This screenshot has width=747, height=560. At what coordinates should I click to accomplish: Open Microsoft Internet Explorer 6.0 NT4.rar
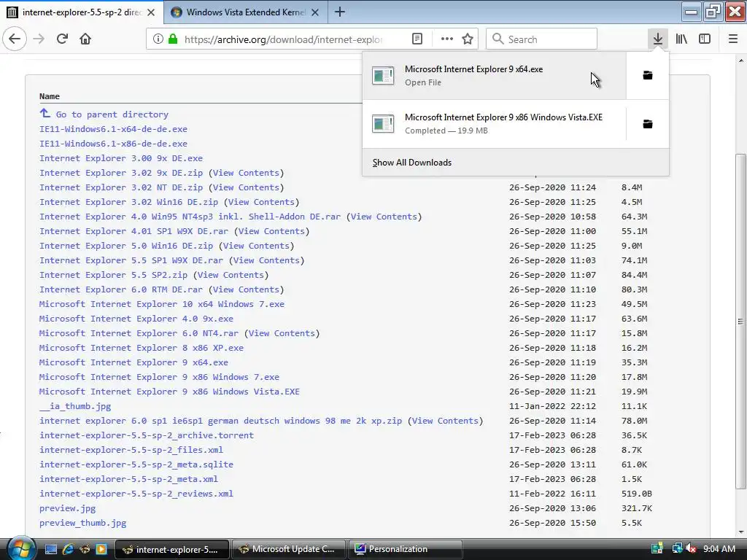(x=139, y=333)
